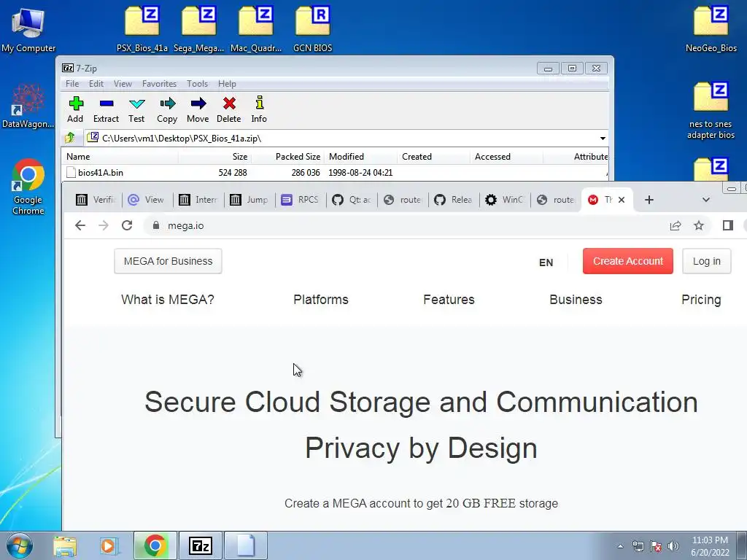Sort by the Size column header
This screenshot has width=747, height=560.
(215, 157)
